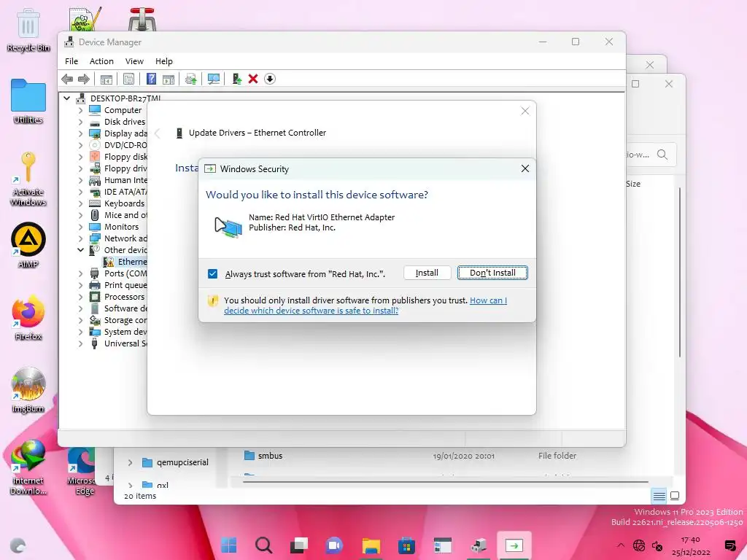Uncheck Always trust software from Red Hat
The height and width of the screenshot is (560, 747).
pos(212,274)
